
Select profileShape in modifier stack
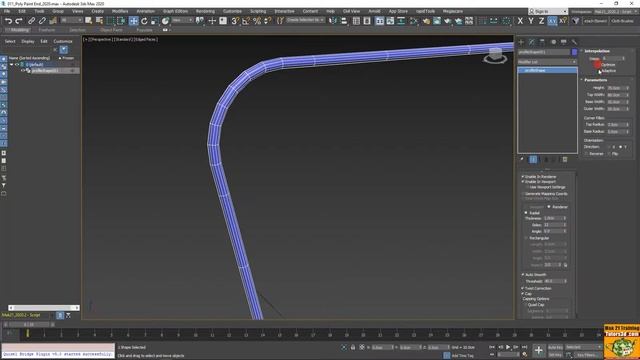tap(547, 71)
